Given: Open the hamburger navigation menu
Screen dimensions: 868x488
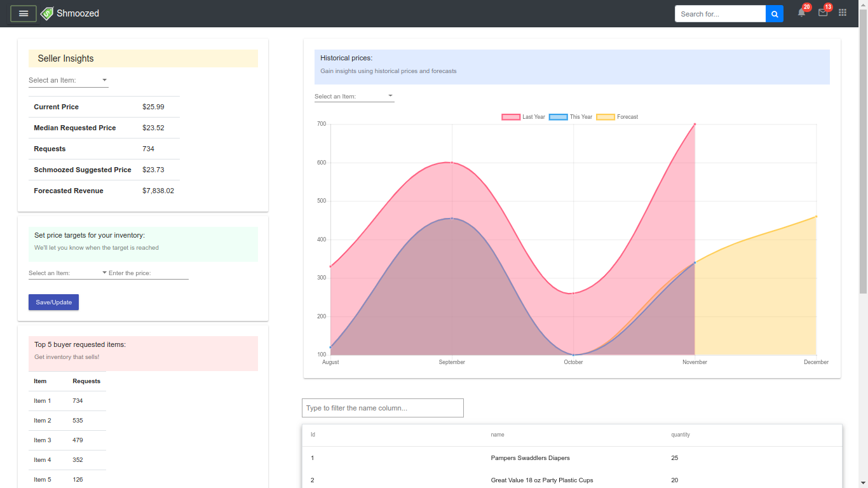Looking at the screenshot, I should (x=24, y=13).
